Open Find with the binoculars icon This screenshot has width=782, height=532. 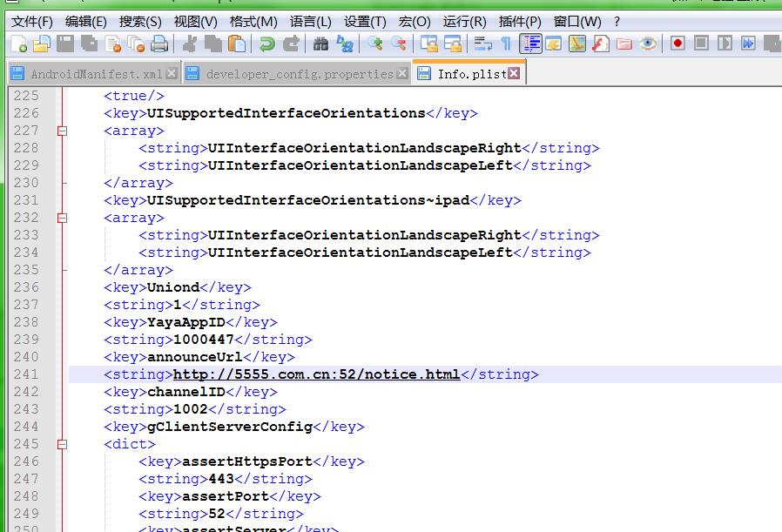click(320, 44)
